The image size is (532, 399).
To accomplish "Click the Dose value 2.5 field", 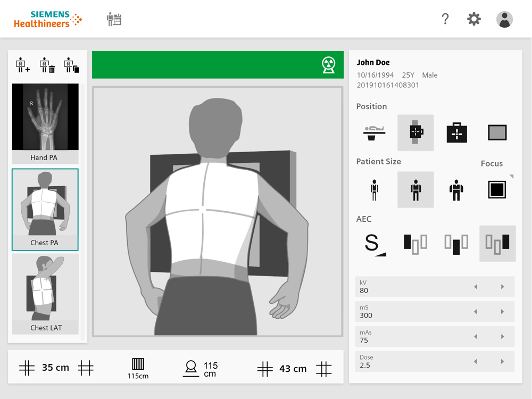I will tap(435, 362).
